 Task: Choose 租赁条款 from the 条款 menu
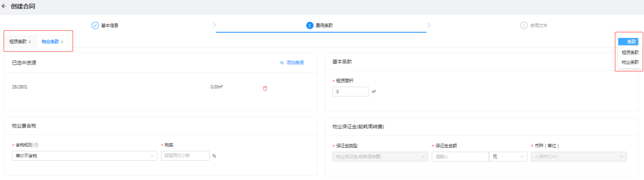(x=630, y=52)
